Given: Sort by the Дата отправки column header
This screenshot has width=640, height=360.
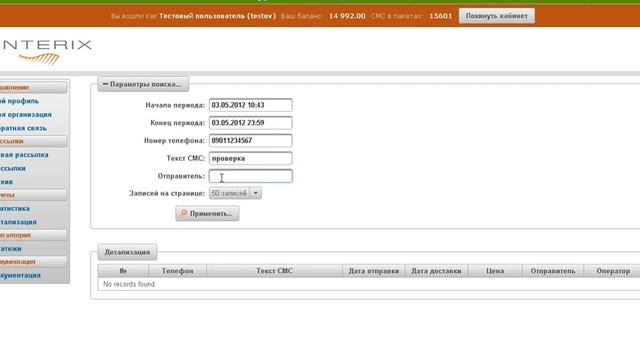Looking at the screenshot, I should point(373,271).
